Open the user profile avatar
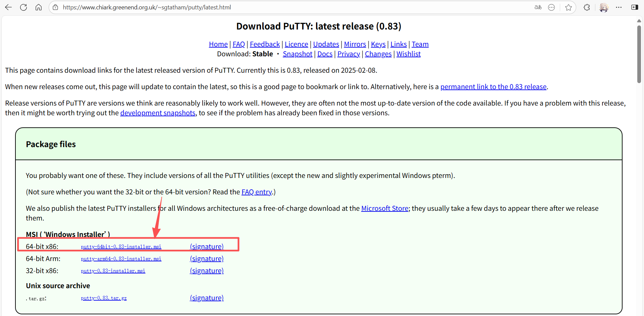The image size is (644, 316). point(604,7)
